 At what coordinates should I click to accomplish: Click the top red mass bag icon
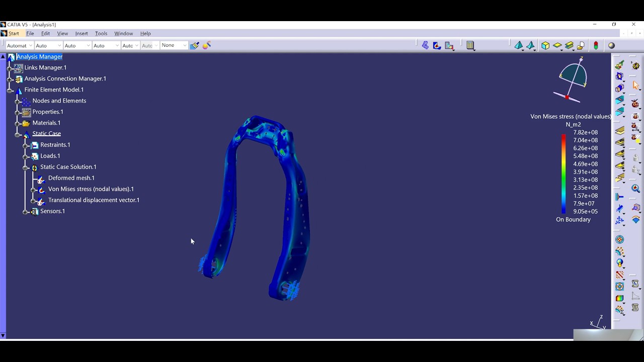[635, 104]
